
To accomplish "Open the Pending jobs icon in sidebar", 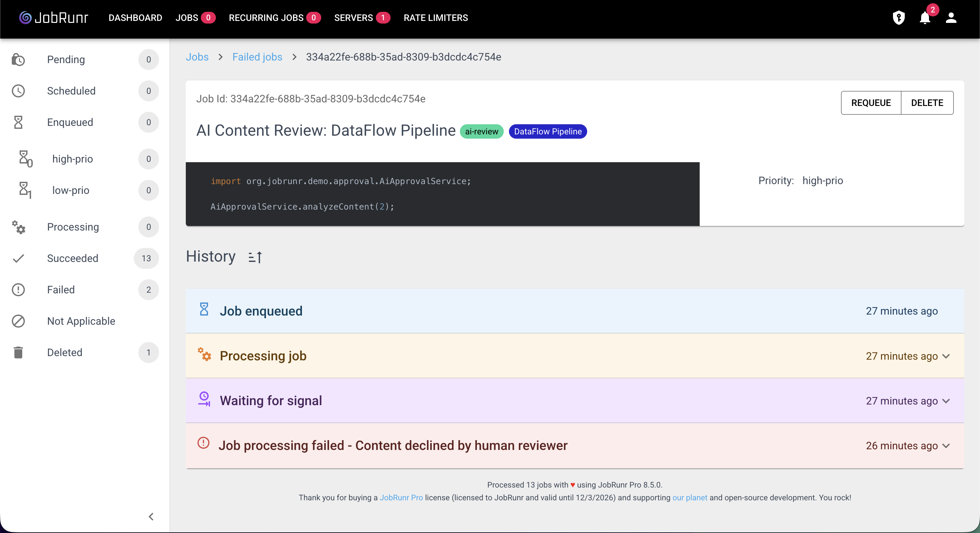I will pos(18,60).
